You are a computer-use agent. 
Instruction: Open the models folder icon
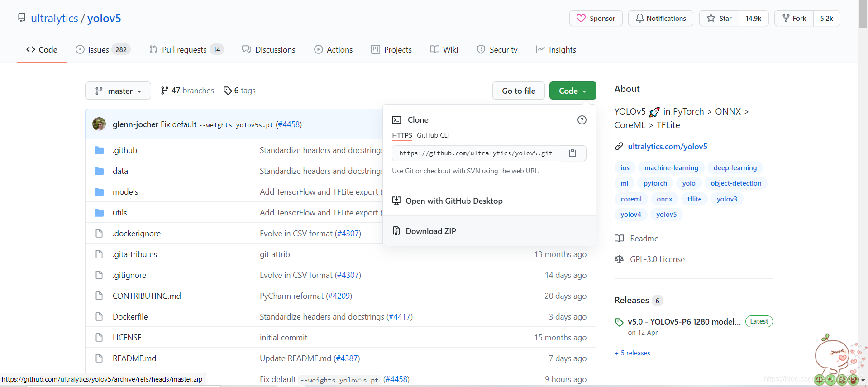click(x=99, y=192)
